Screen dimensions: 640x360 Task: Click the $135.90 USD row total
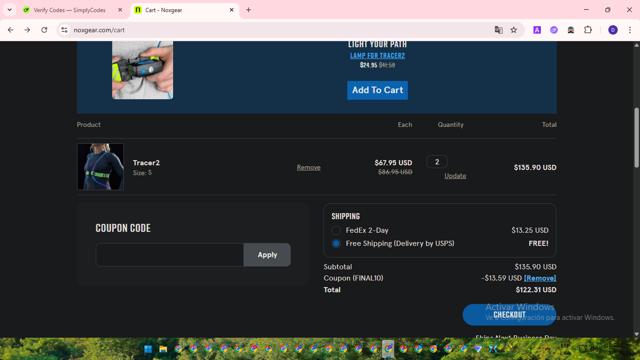pos(535,167)
